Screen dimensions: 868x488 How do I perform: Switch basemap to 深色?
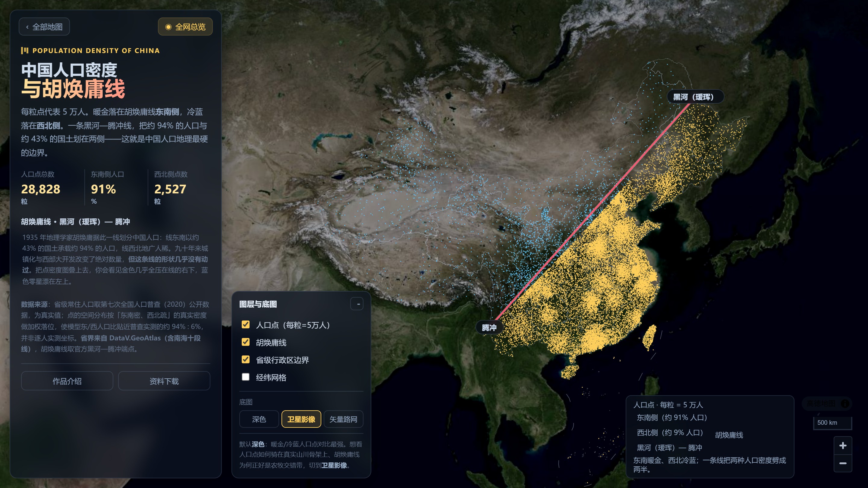[x=259, y=419]
